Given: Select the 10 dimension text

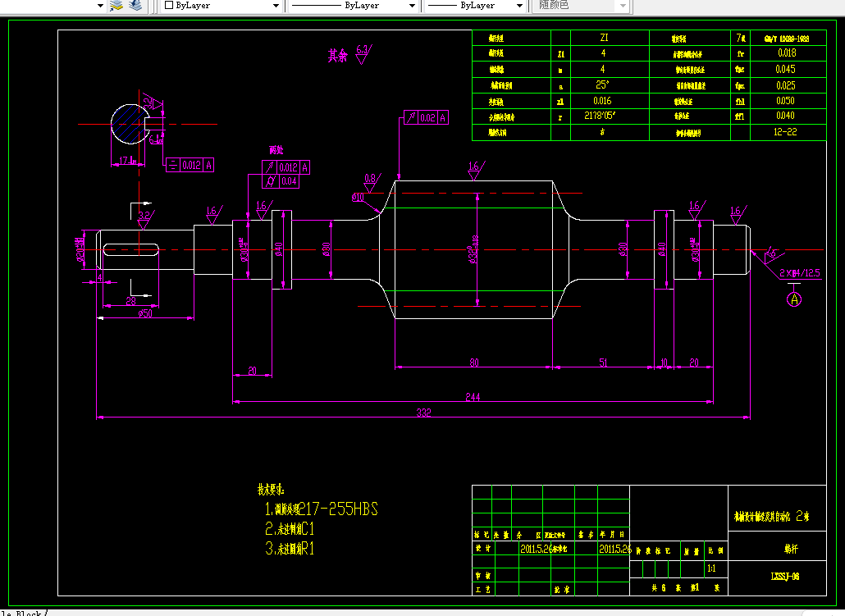Looking at the screenshot, I should (664, 363).
